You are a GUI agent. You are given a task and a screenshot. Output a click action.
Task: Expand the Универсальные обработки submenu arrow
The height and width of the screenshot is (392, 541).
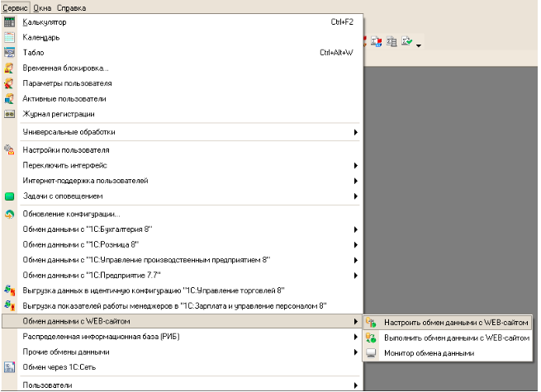(356, 132)
